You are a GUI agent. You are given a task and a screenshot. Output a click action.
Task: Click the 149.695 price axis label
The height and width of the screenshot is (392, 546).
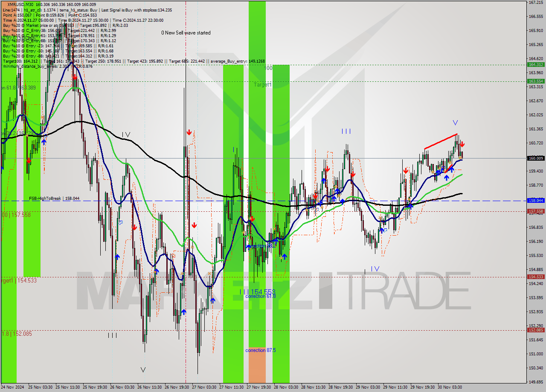click(x=536, y=382)
